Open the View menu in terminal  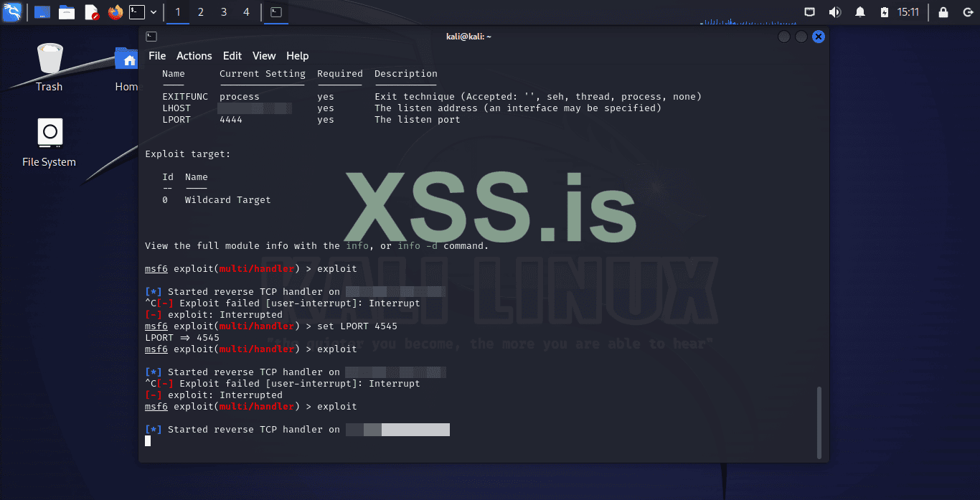coord(264,56)
